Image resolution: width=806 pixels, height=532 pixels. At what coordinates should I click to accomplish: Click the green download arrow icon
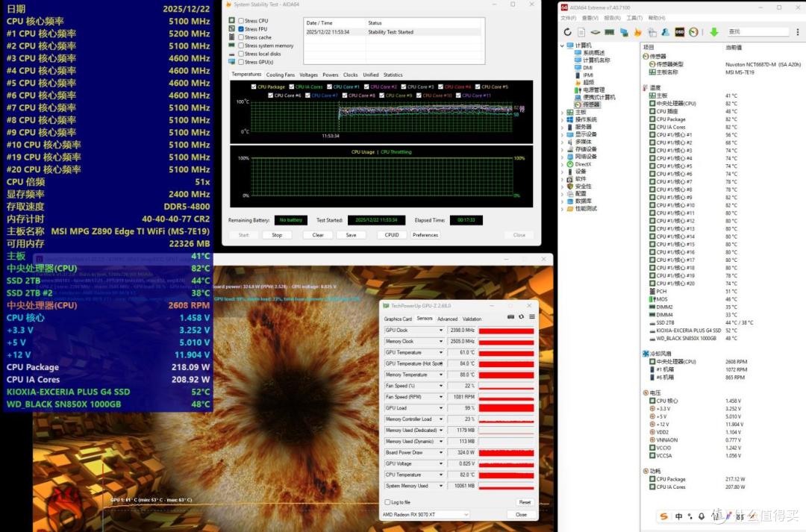(714, 32)
